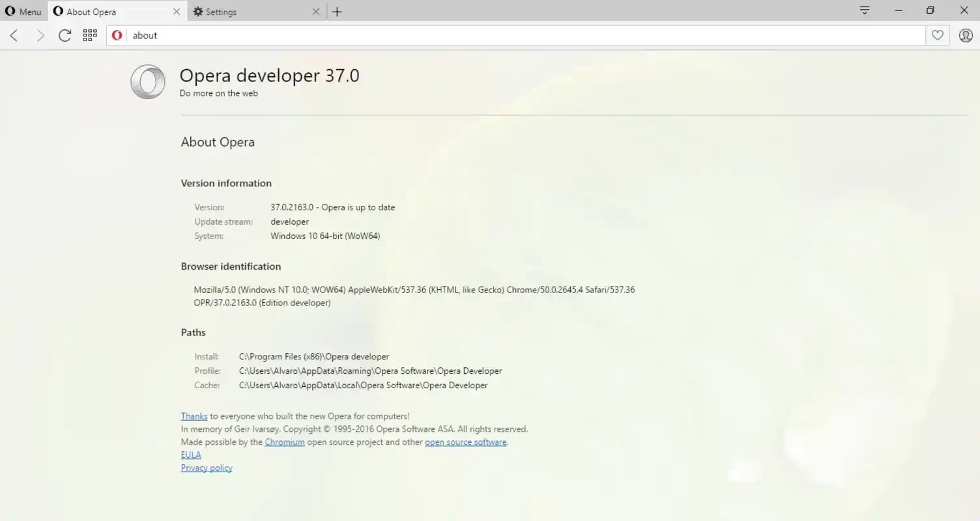The width and height of the screenshot is (980, 521).
Task: Click the OPR/37.0.2163.0 (Edition developer) line
Action: [x=262, y=303]
